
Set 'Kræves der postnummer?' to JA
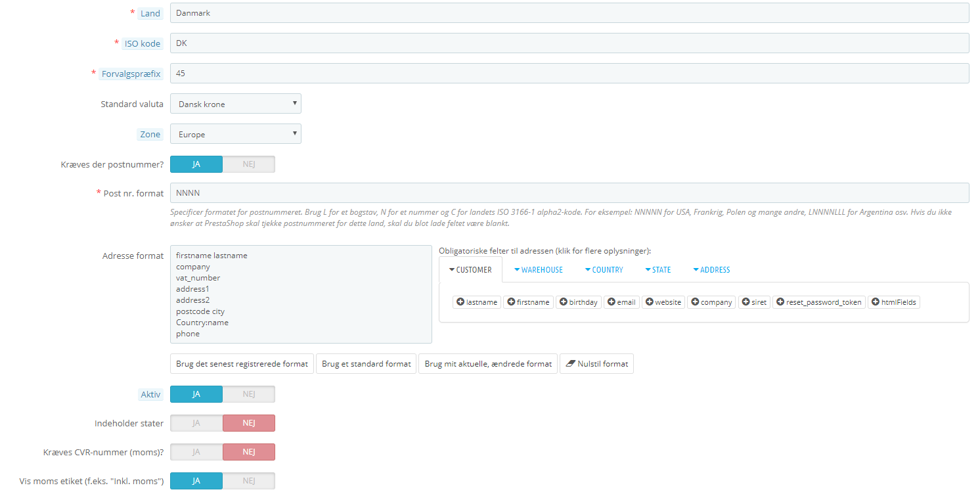[196, 164]
